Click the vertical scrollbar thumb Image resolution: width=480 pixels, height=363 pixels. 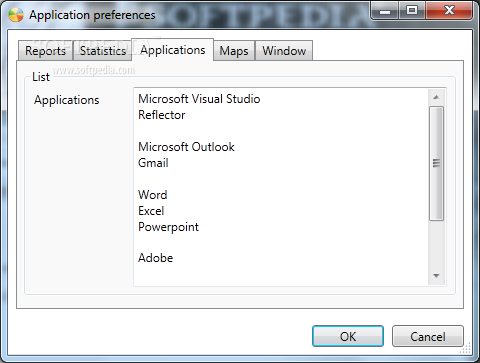(436, 163)
